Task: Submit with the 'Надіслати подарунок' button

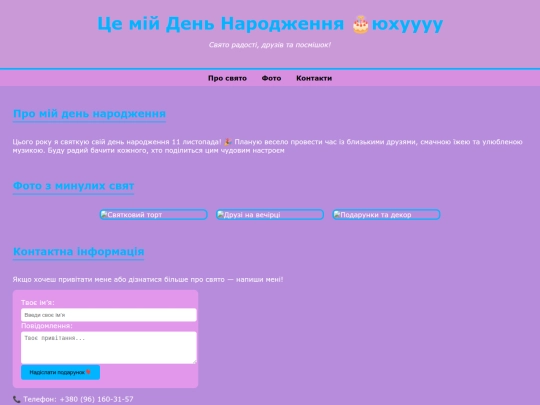Action: pos(61,372)
